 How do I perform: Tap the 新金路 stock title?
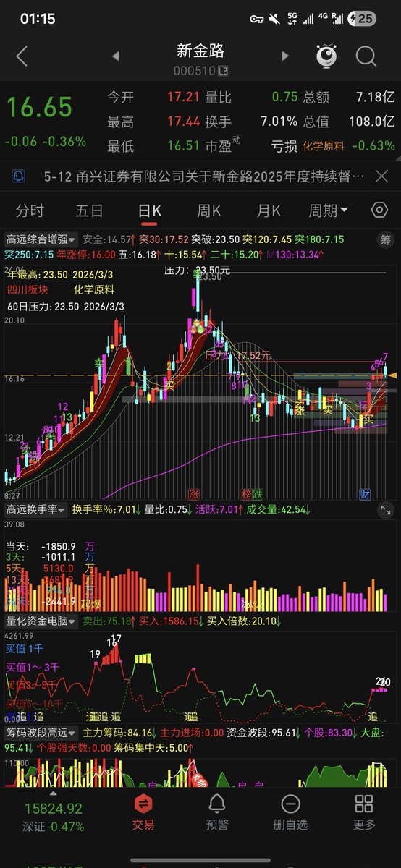200,51
